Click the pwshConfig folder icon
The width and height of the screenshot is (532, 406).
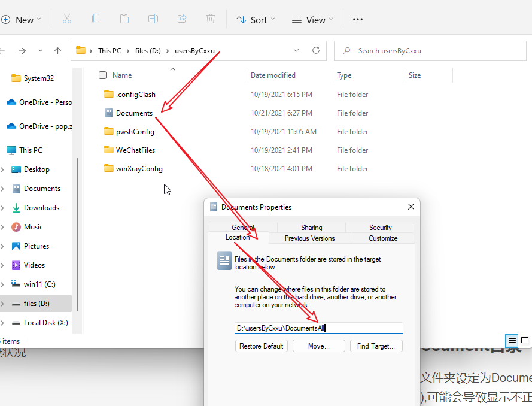(108, 131)
